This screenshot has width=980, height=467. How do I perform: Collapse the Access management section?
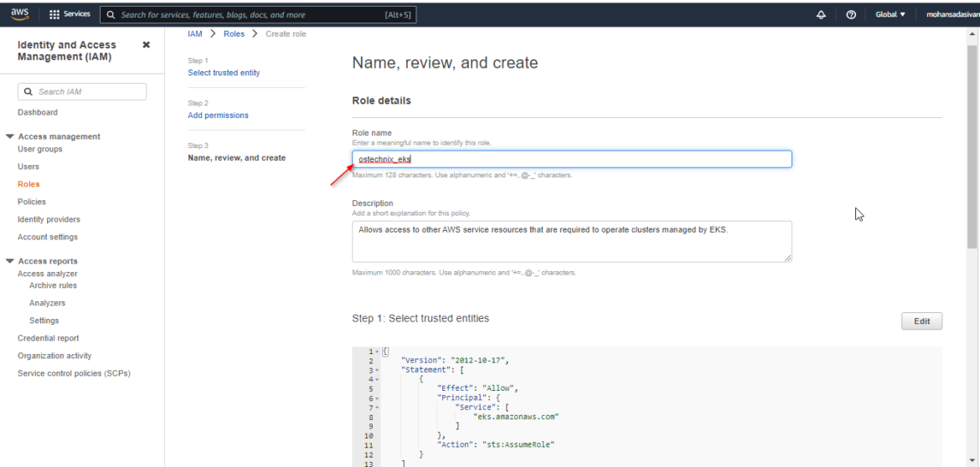point(10,136)
